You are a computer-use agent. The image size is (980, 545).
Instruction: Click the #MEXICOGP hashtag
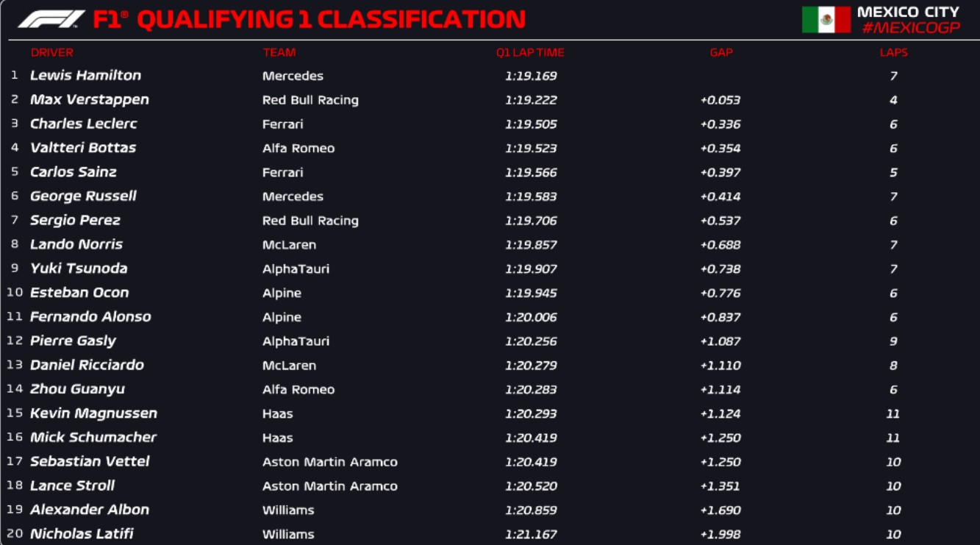pos(911,28)
